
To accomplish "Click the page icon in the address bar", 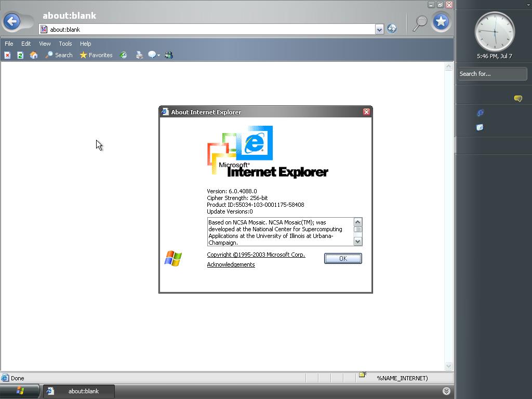I will click(x=44, y=30).
